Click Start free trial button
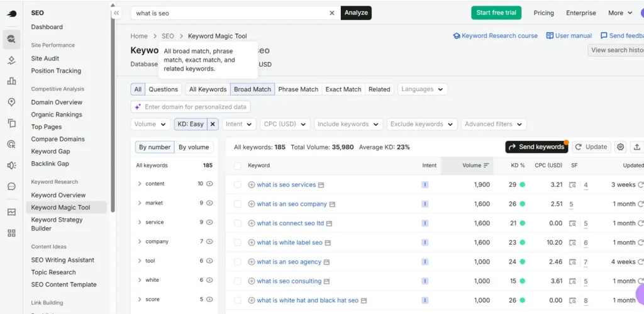 496,13
